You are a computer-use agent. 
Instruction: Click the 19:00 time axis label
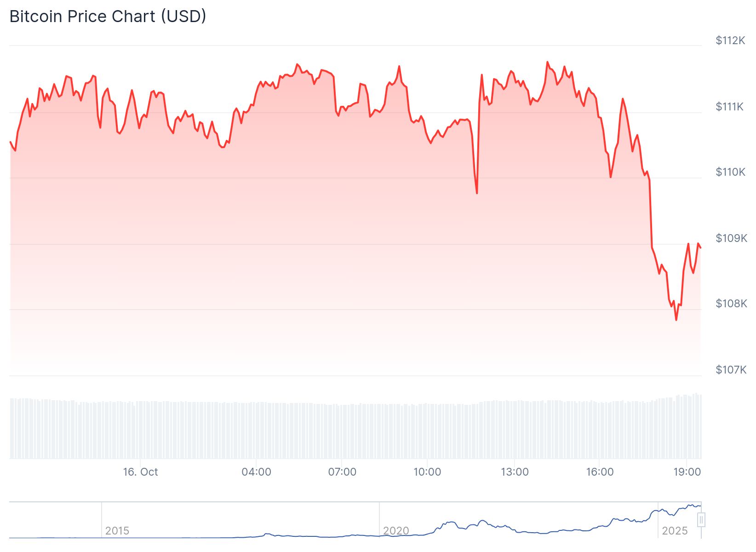(x=687, y=472)
